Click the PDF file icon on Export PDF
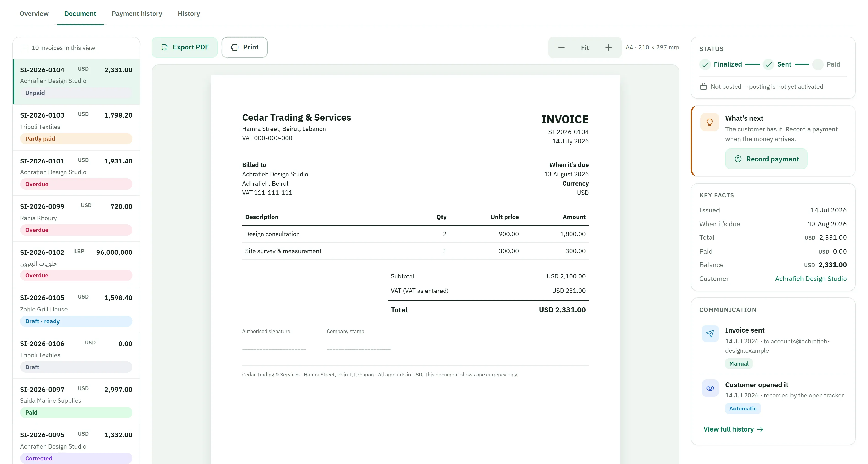868x464 pixels. pyautogui.click(x=164, y=47)
